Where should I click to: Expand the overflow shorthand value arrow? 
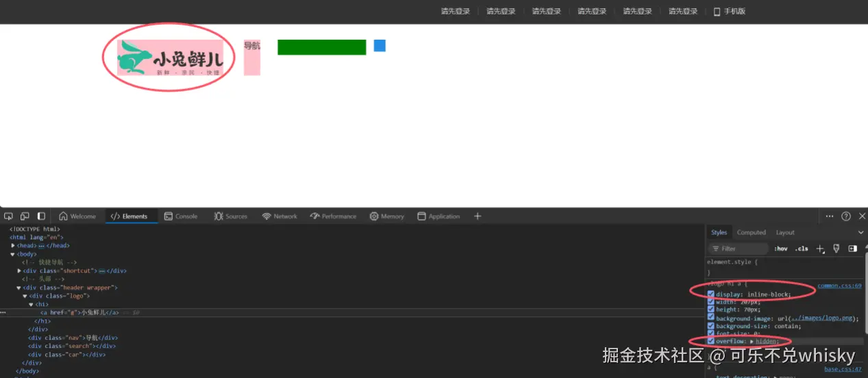[x=752, y=341]
